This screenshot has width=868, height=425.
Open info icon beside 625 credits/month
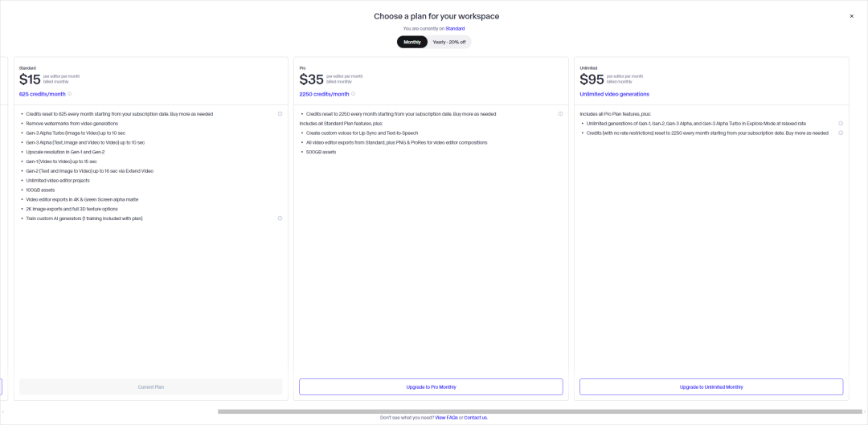coord(69,94)
